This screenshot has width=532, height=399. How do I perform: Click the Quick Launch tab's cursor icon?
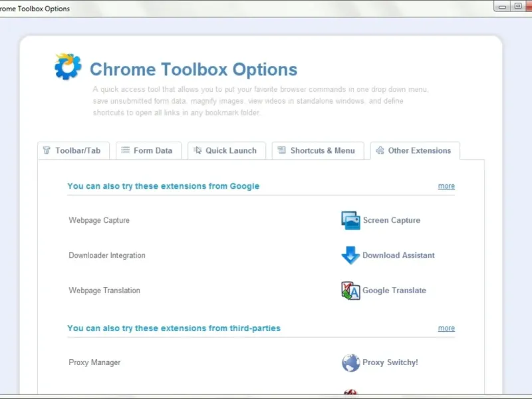[198, 150]
